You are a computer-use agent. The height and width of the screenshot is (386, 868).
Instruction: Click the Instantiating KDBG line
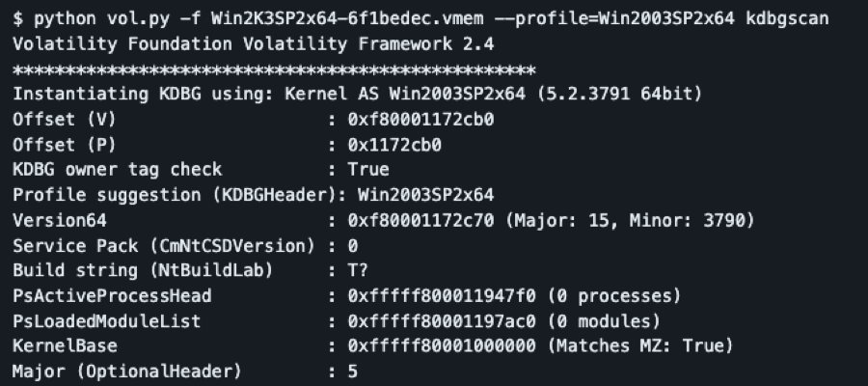pos(358,95)
